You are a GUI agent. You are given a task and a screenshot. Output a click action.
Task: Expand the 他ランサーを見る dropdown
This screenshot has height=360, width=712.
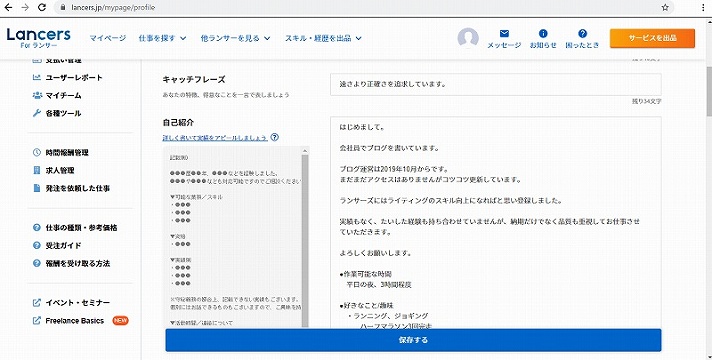[x=235, y=38]
